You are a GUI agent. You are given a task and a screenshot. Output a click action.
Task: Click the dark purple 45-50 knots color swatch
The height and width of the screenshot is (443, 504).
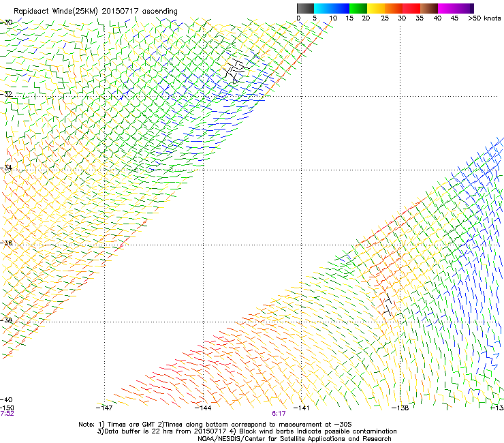click(x=465, y=8)
